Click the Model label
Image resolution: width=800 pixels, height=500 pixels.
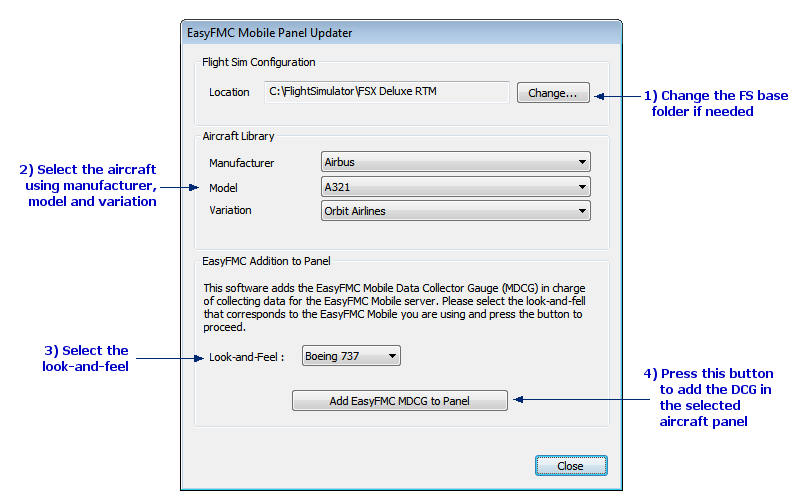click(223, 188)
